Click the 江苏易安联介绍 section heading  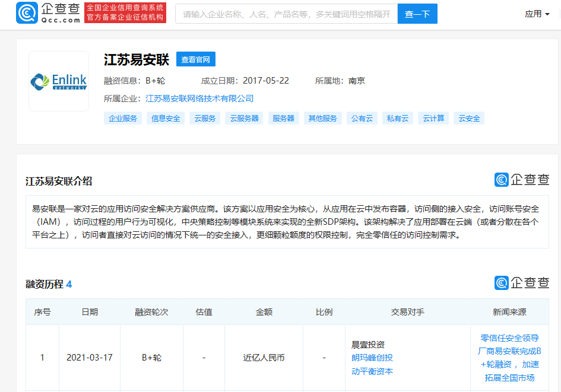pos(59,181)
